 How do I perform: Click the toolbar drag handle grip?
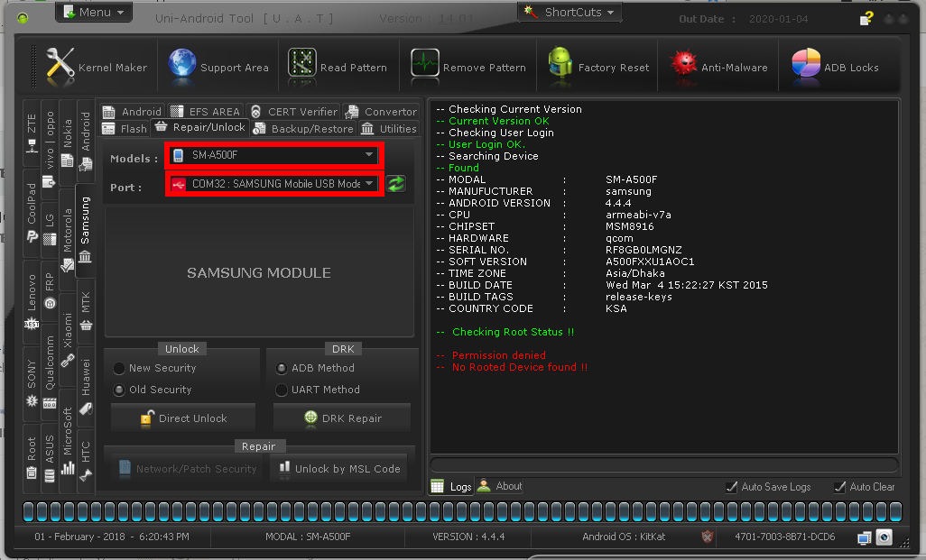click(x=33, y=66)
